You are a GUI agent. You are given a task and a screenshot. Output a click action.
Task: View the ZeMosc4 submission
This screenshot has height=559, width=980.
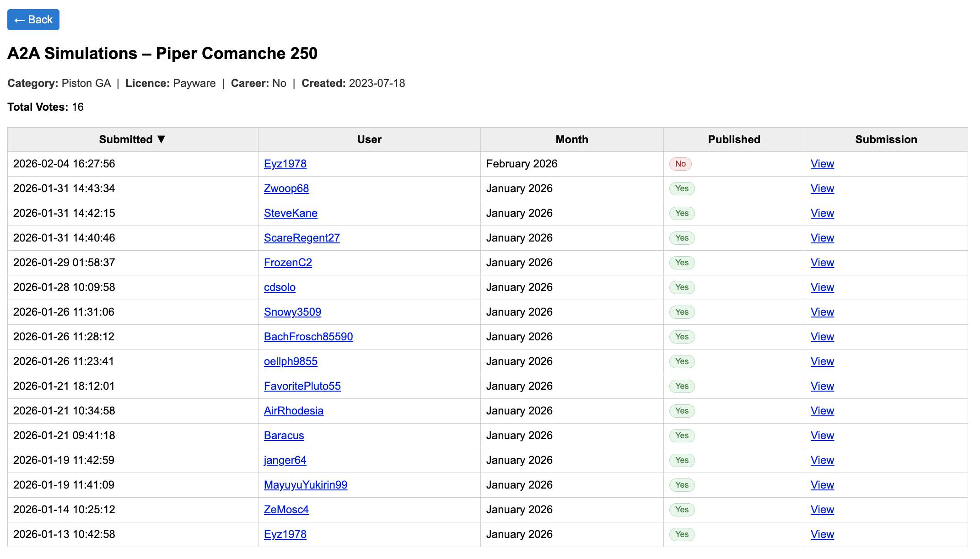pos(822,510)
